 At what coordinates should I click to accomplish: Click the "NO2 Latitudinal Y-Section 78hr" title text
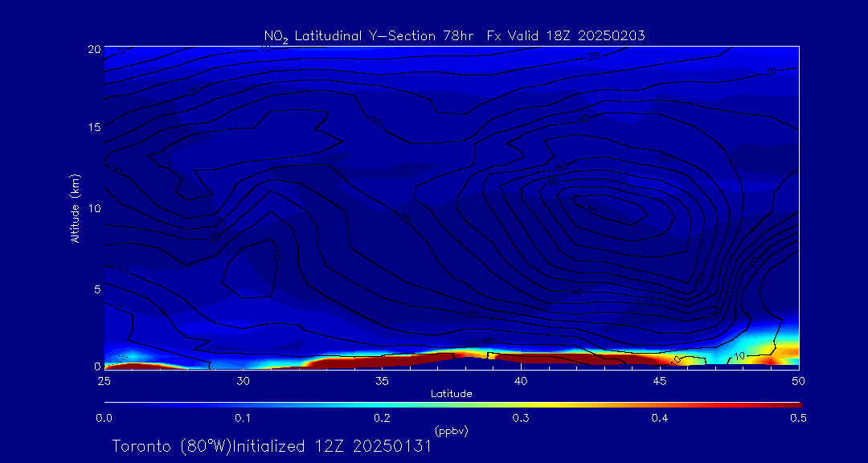pyautogui.click(x=371, y=37)
